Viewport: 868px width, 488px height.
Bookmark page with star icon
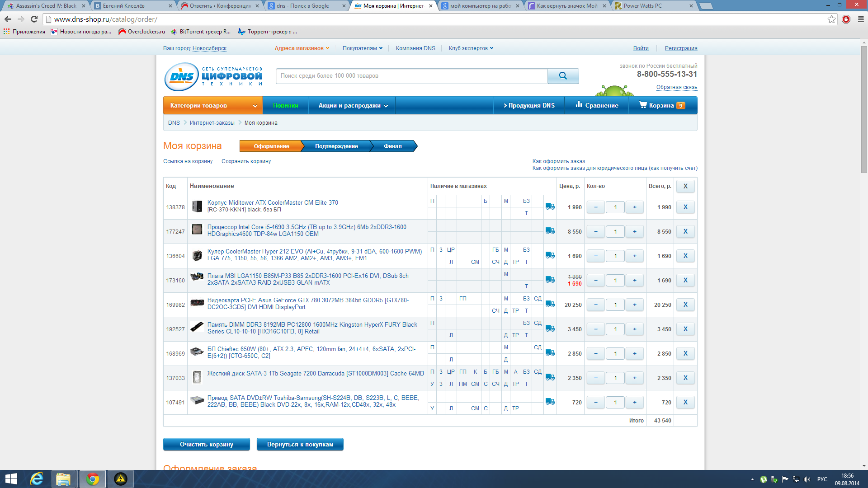(x=831, y=19)
